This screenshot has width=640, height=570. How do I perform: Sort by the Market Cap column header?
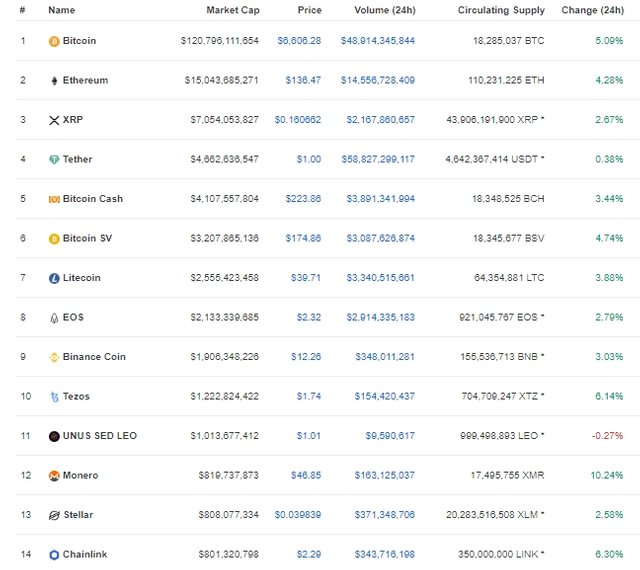click(x=233, y=10)
